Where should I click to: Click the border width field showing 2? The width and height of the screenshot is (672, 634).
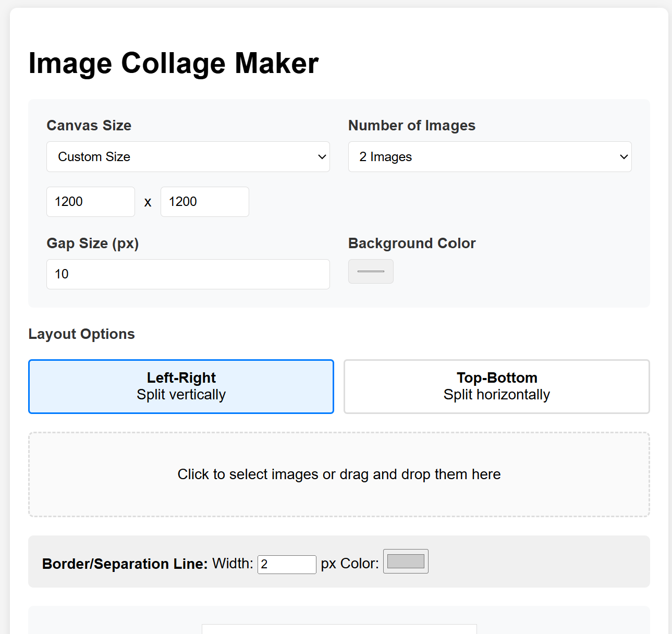click(x=286, y=564)
